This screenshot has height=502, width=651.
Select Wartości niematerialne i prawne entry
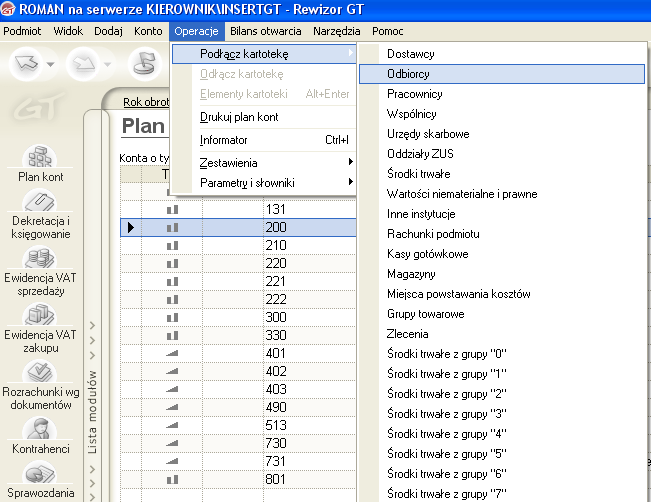tap(502, 194)
